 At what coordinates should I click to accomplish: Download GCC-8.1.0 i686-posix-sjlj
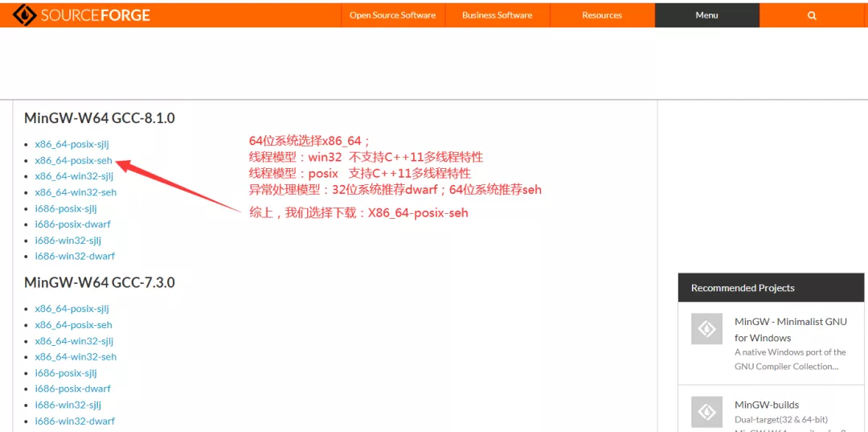66,208
